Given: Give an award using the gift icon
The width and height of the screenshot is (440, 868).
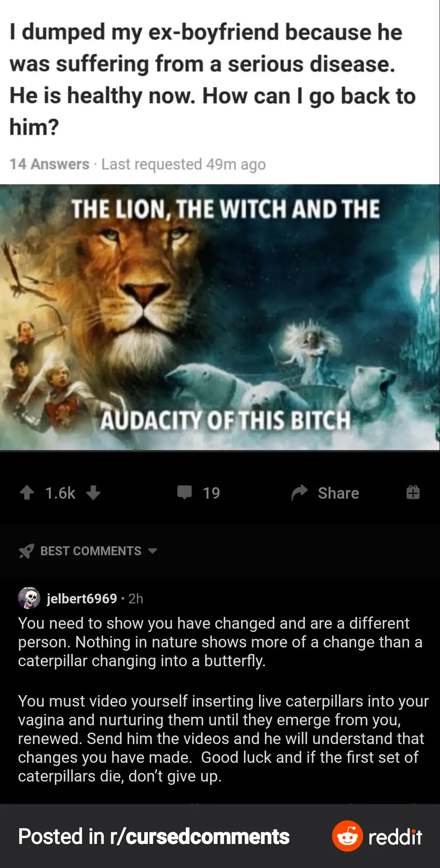Looking at the screenshot, I should coord(413,493).
